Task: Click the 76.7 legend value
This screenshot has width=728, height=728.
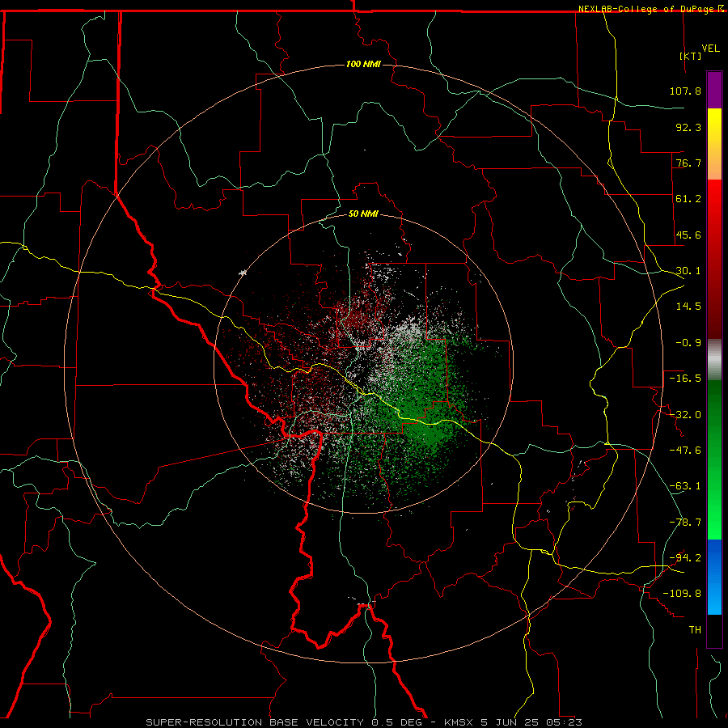Action: pos(688,163)
